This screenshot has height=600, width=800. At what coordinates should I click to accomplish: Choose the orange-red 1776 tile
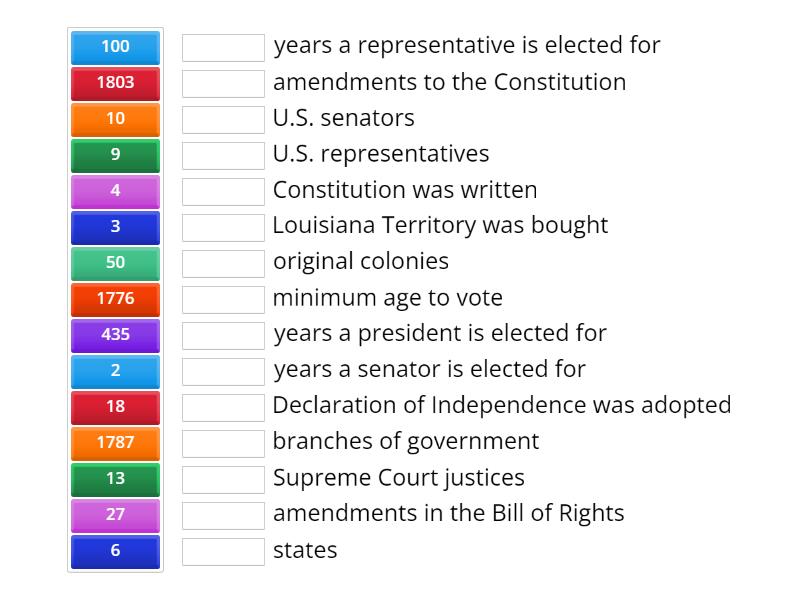(115, 299)
